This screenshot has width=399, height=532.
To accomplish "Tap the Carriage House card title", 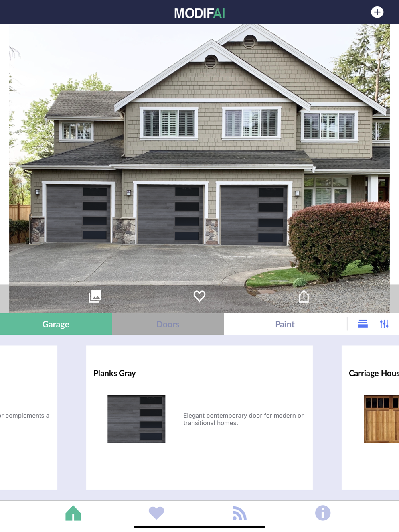I will pos(374,373).
